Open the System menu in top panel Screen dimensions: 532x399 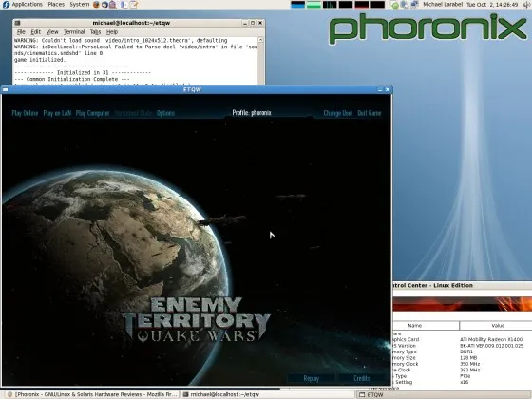coord(80,5)
